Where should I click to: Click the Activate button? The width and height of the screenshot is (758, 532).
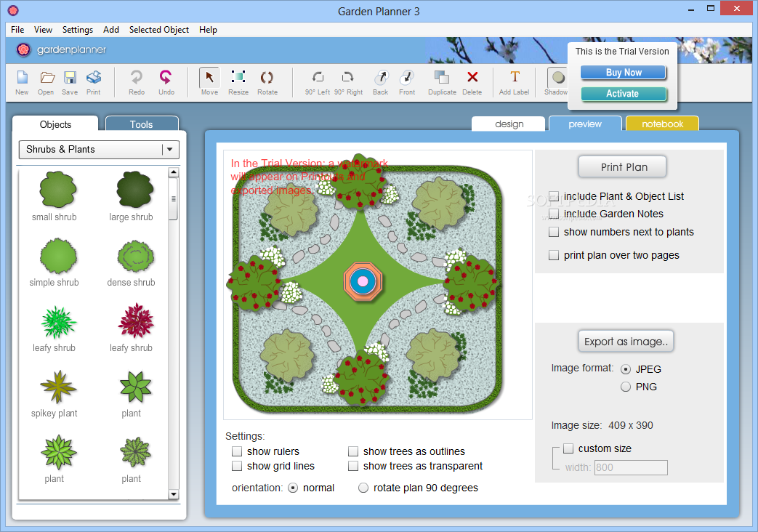[x=623, y=94]
